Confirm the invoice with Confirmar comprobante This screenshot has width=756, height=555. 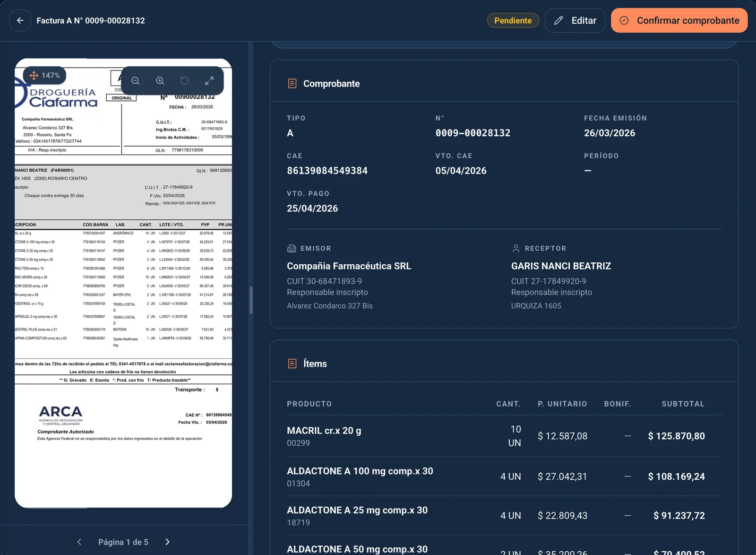point(679,20)
